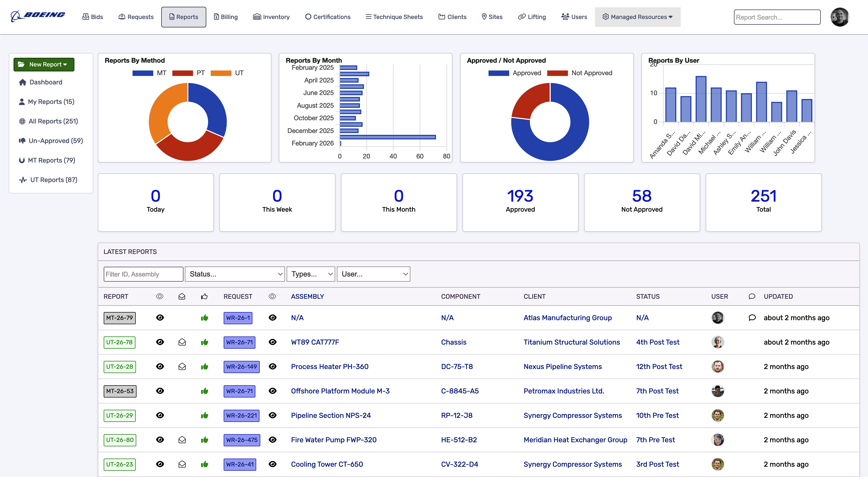Toggle the report eye icon for MT-26-79
Image resolution: width=868 pixels, height=477 pixels.
(x=160, y=318)
